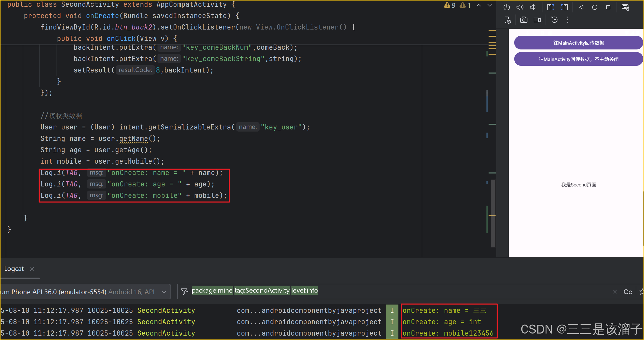Toggle hardware input keyboard-mouse icon
Image resolution: width=644 pixels, height=340 pixels.
(625, 7)
